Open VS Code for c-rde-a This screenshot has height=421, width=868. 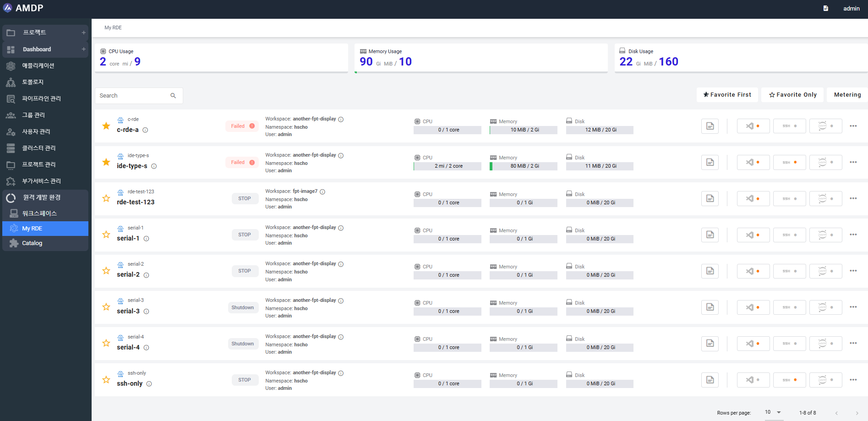click(x=753, y=126)
